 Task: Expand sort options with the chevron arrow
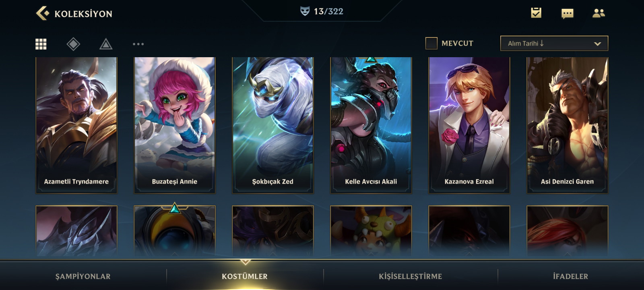(x=597, y=44)
